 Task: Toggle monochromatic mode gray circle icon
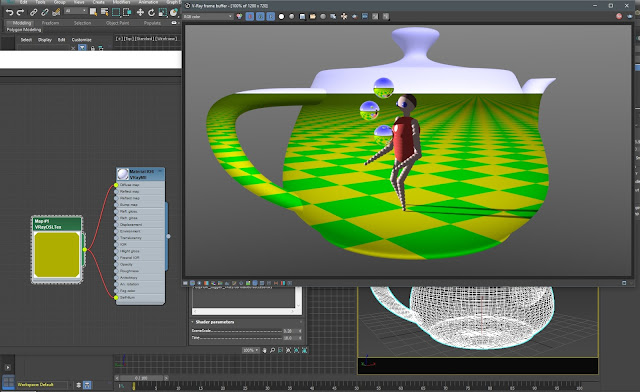coord(291,17)
